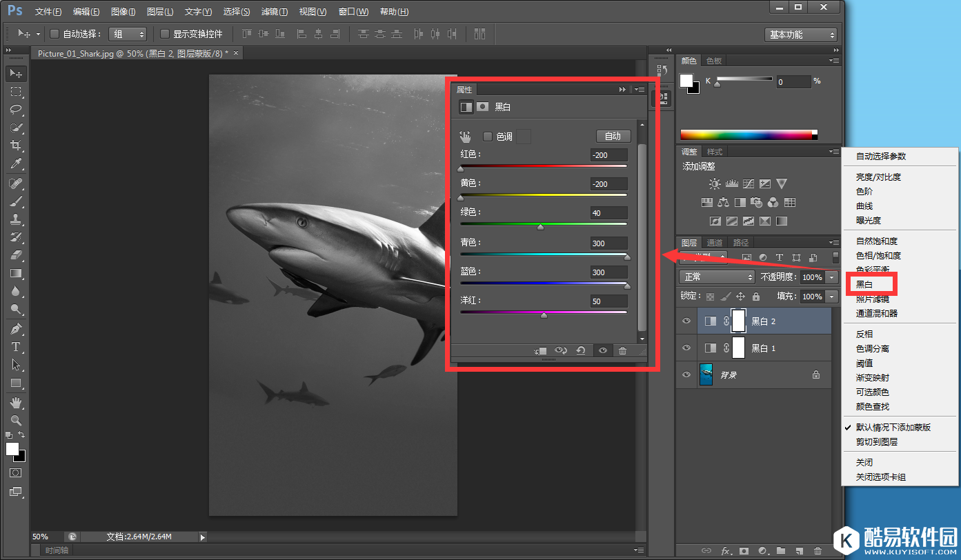Hide the 黑白 1 layer visibility
Image resolution: width=961 pixels, height=560 pixels.
coord(686,348)
